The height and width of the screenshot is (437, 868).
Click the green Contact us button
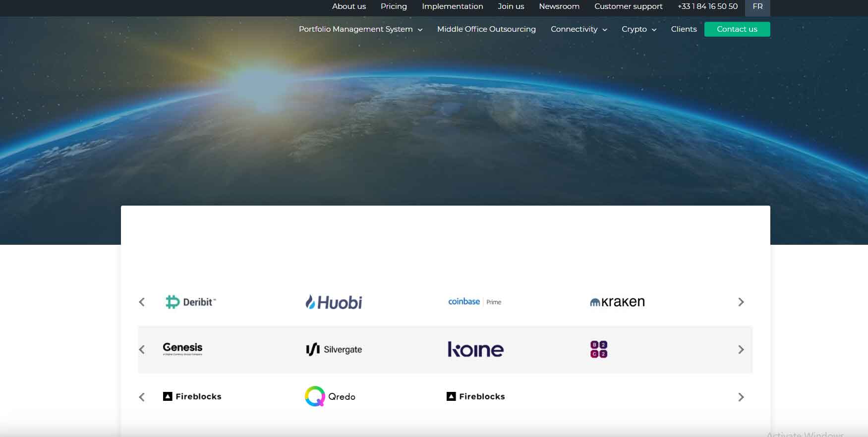(737, 29)
